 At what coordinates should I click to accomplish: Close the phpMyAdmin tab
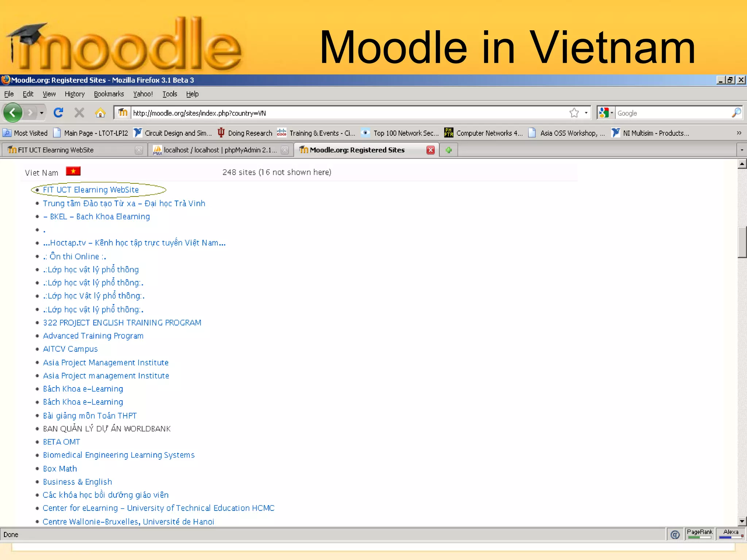tap(285, 150)
